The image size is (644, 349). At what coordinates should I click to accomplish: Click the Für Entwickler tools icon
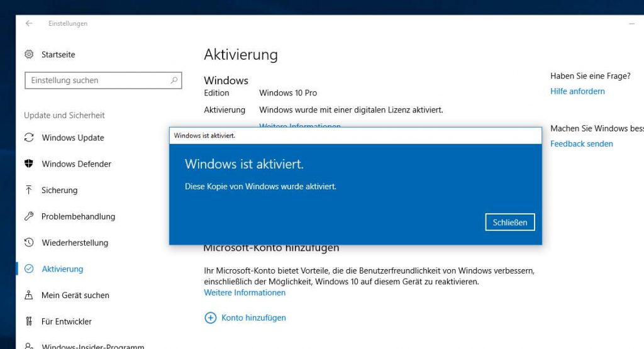pyautogui.click(x=29, y=321)
